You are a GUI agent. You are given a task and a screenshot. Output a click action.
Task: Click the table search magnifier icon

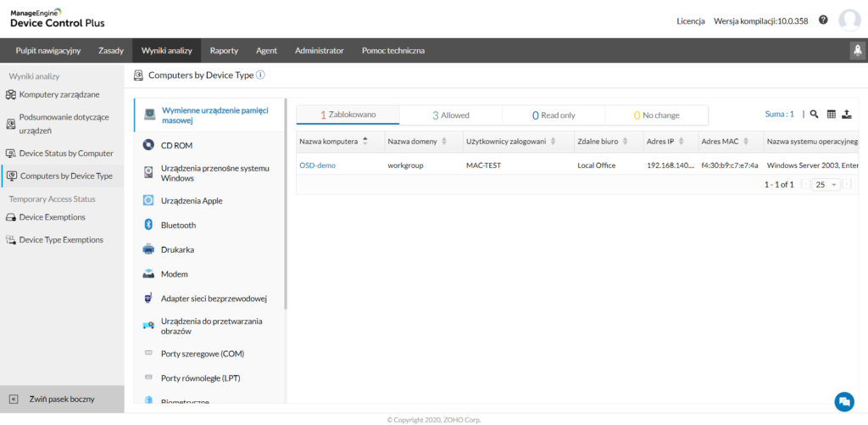[x=814, y=114]
